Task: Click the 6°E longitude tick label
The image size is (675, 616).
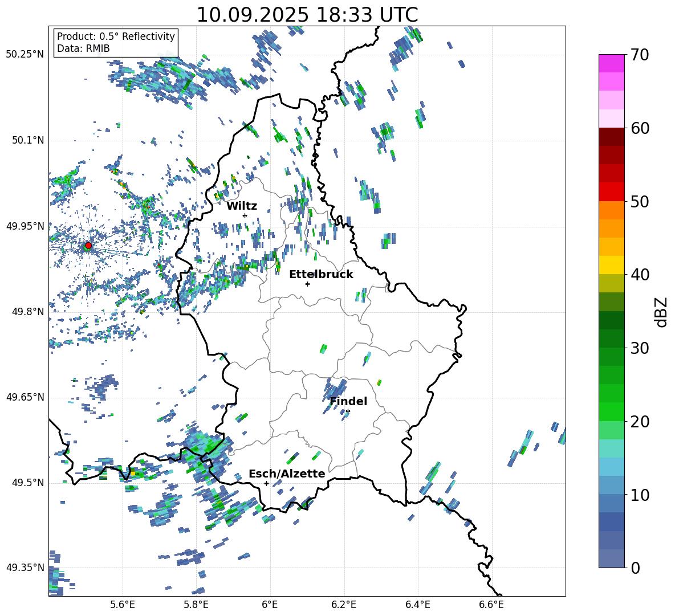Action: point(270,605)
